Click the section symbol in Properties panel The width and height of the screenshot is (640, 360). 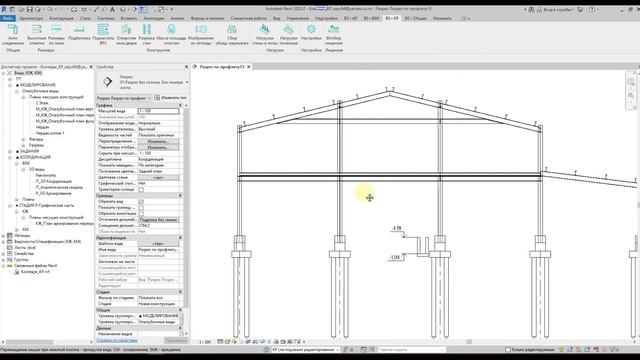[107, 82]
